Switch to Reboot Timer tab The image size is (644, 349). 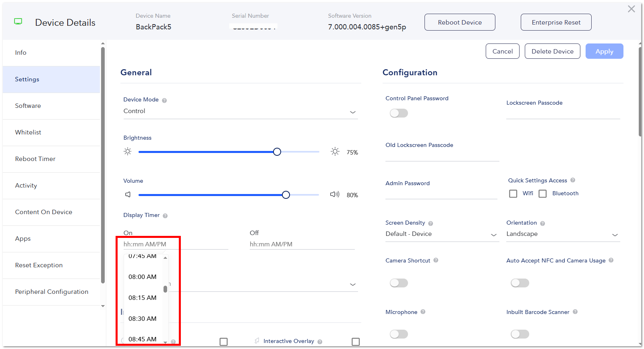(x=51, y=159)
